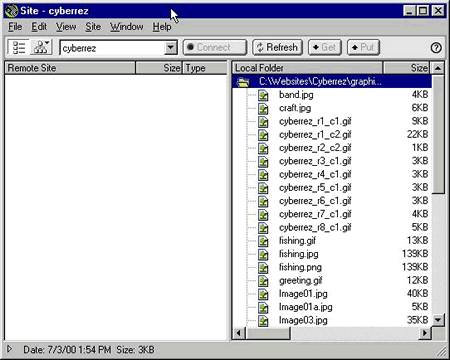450x360 pixels.
Task: Click the C:\Websites\Cyberrez folder icon
Action: tap(243, 82)
